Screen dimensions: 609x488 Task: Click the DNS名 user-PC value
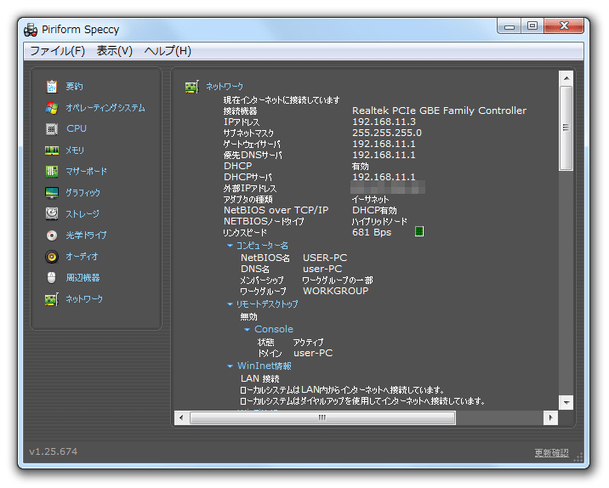(x=322, y=269)
